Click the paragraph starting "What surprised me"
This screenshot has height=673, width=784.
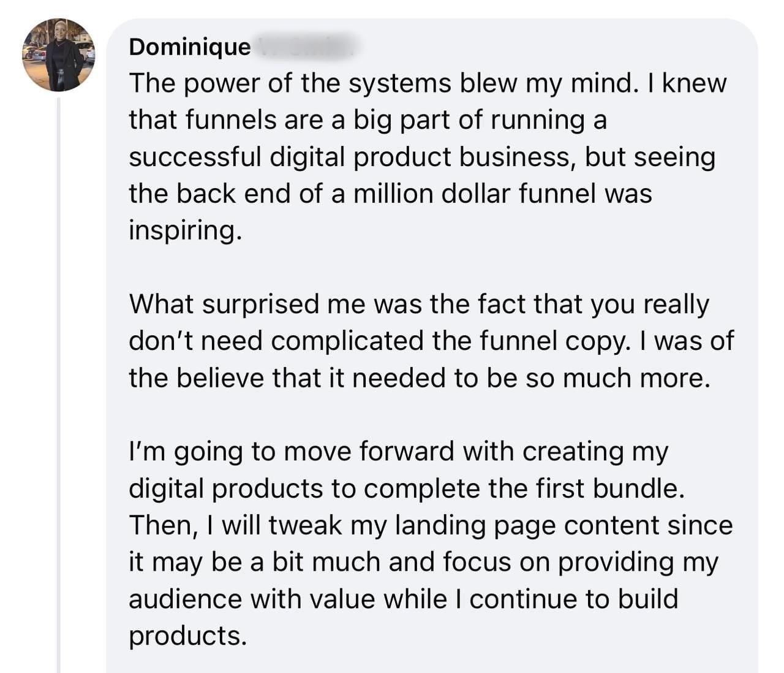(x=429, y=341)
